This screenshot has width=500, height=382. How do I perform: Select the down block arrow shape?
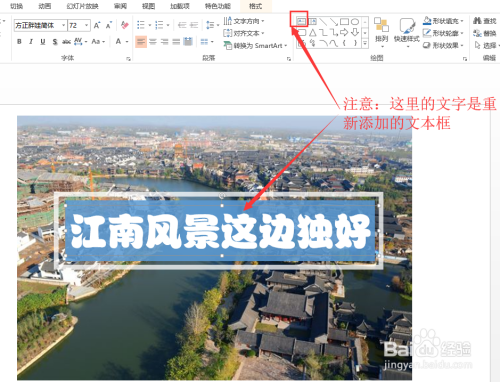click(355, 32)
